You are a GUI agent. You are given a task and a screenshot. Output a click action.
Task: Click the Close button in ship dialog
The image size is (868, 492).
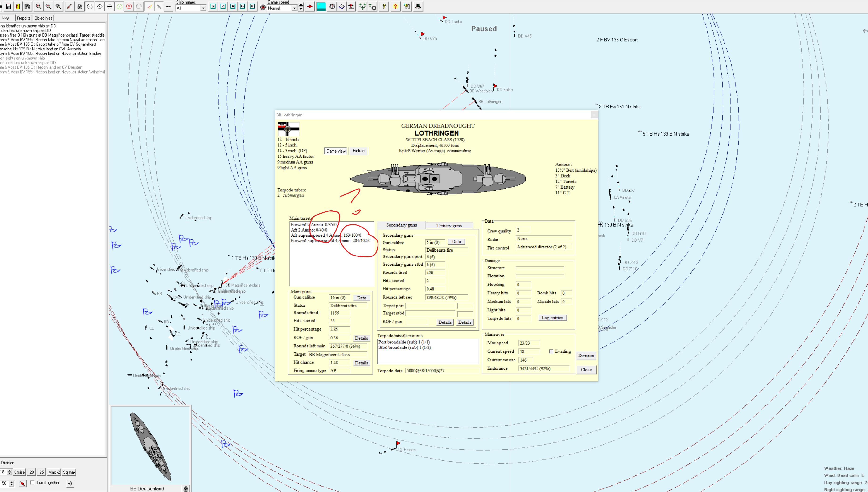[586, 370]
